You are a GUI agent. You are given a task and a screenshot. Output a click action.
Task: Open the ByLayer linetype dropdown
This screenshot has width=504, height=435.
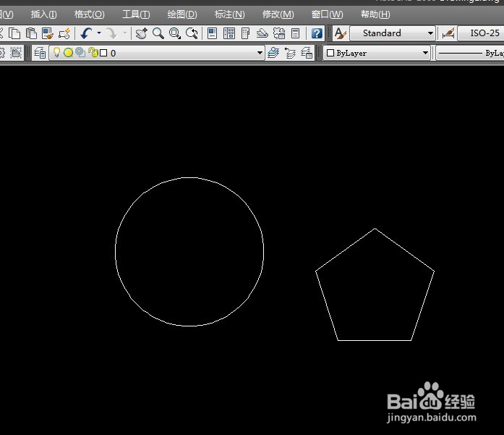[469, 53]
